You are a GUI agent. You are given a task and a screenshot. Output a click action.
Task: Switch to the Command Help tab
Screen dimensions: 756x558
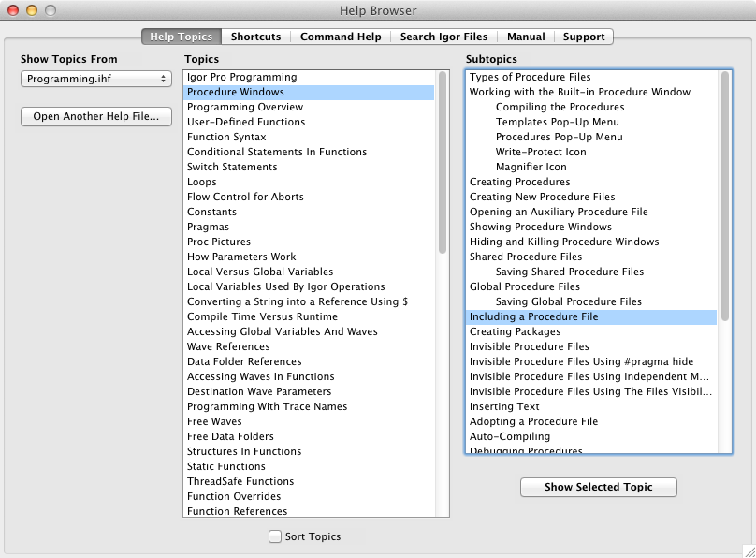click(341, 37)
